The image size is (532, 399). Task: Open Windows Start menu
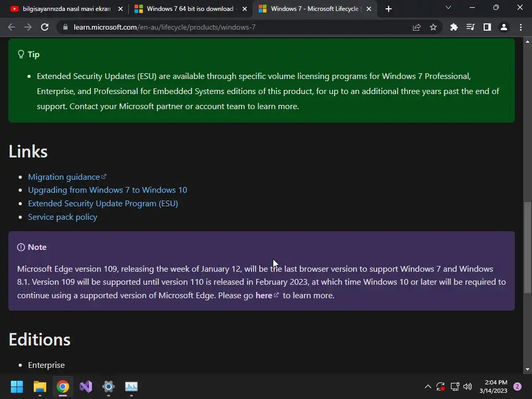[17, 387]
